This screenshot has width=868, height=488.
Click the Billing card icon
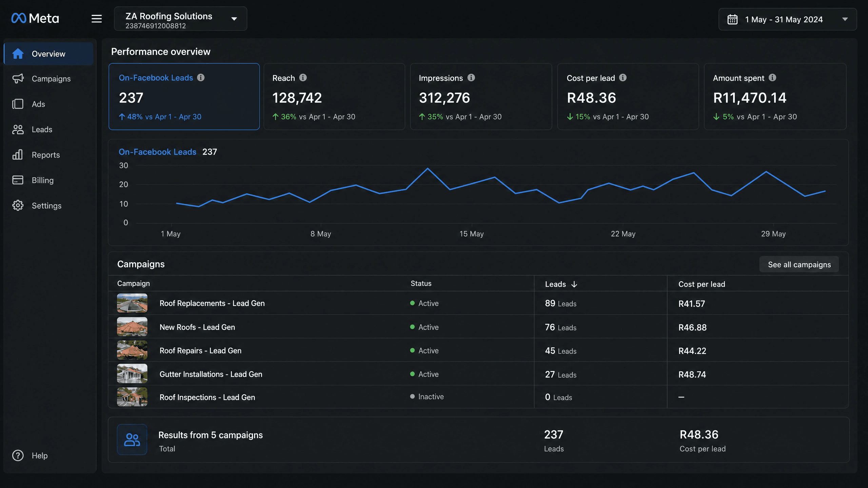(18, 180)
